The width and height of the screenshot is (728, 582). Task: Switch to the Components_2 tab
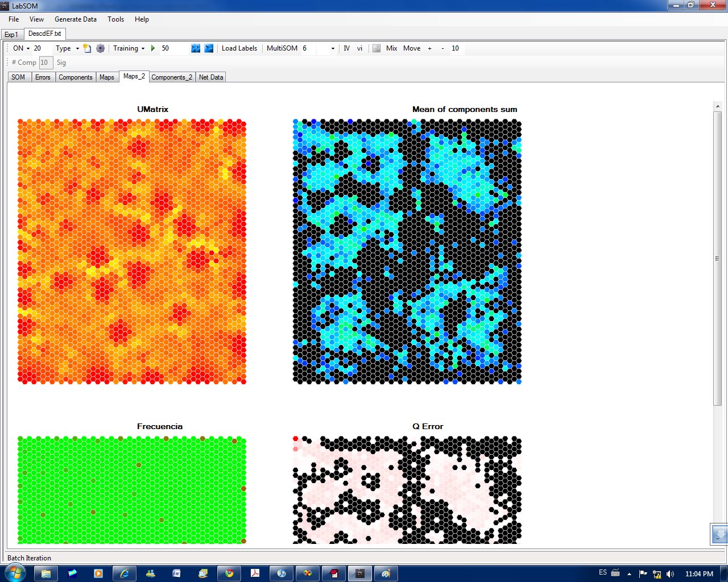click(172, 77)
